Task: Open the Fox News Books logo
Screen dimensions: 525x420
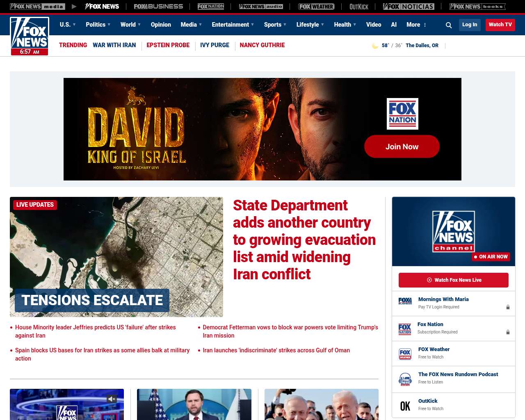Action: click(477, 7)
